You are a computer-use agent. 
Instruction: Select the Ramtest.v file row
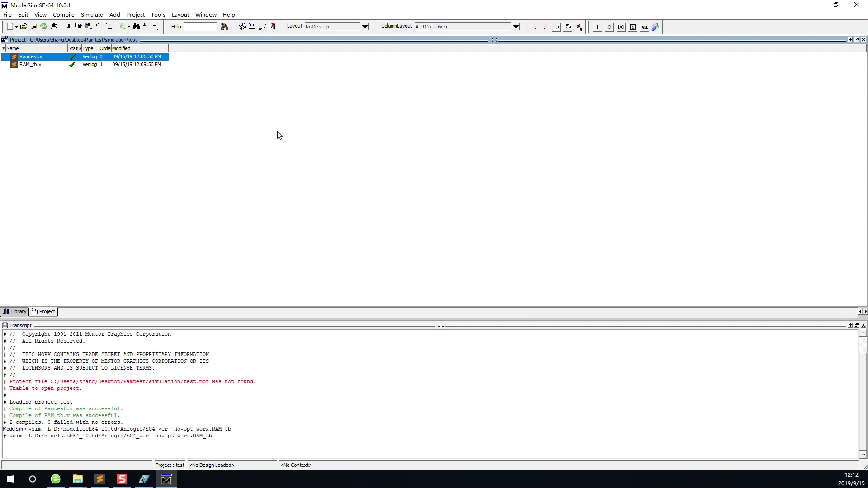[85, 56]
